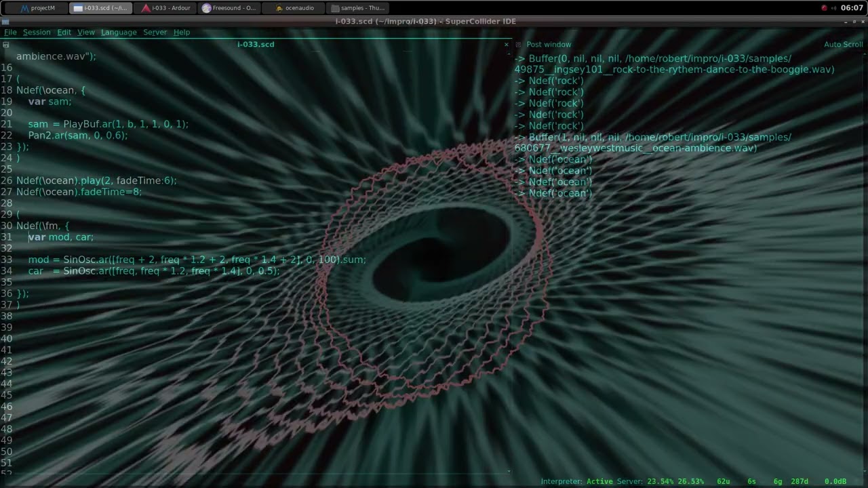Click line 'var mod, car;' in editor

pyautogui.click(x=61, y=237)
